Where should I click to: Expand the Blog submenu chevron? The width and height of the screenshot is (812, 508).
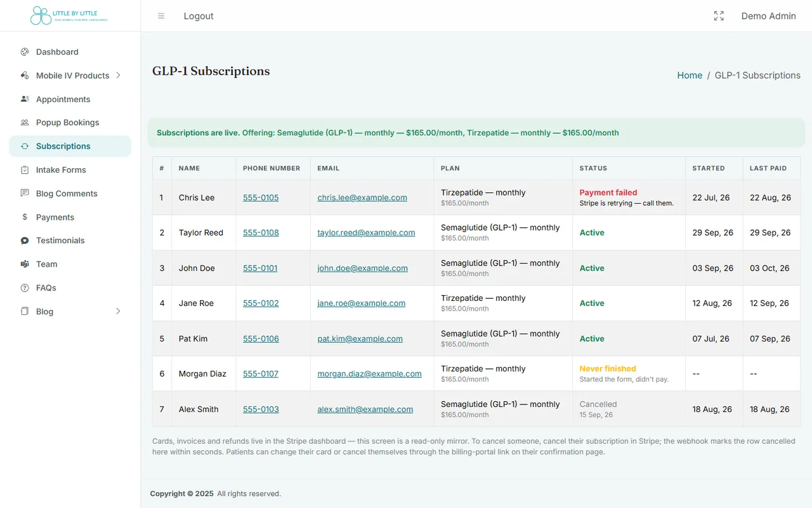(118, 311)
